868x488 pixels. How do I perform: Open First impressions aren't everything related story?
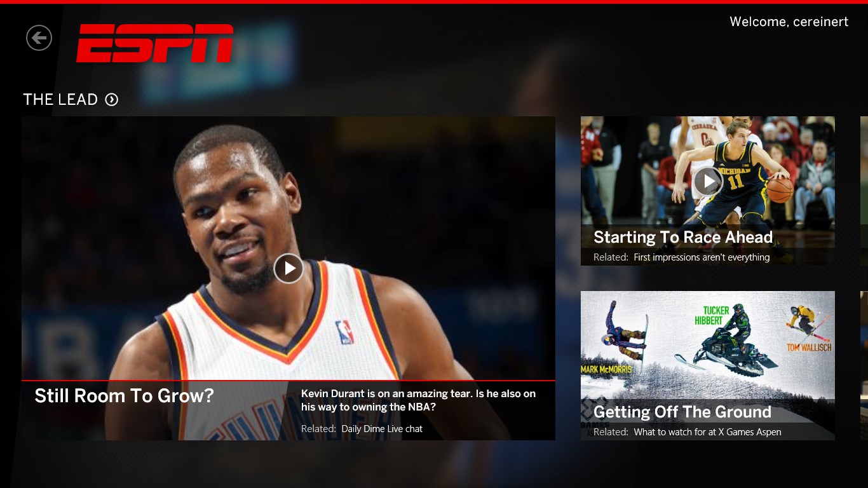(x=700, y=257)
